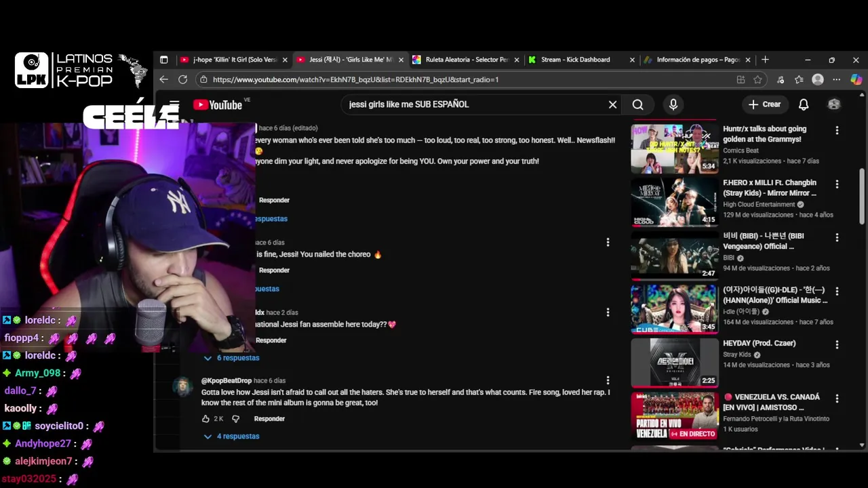
Task: Open the (G)I-DLE HANN (Alone) thumbnail
Action: click(675, 309)
